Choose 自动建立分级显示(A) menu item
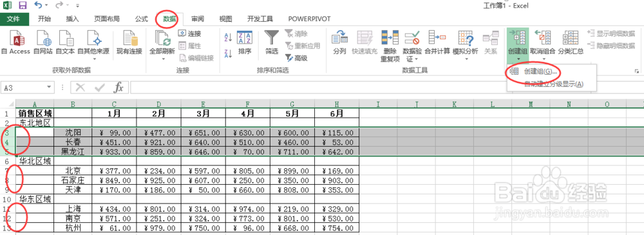 point(552,84)
